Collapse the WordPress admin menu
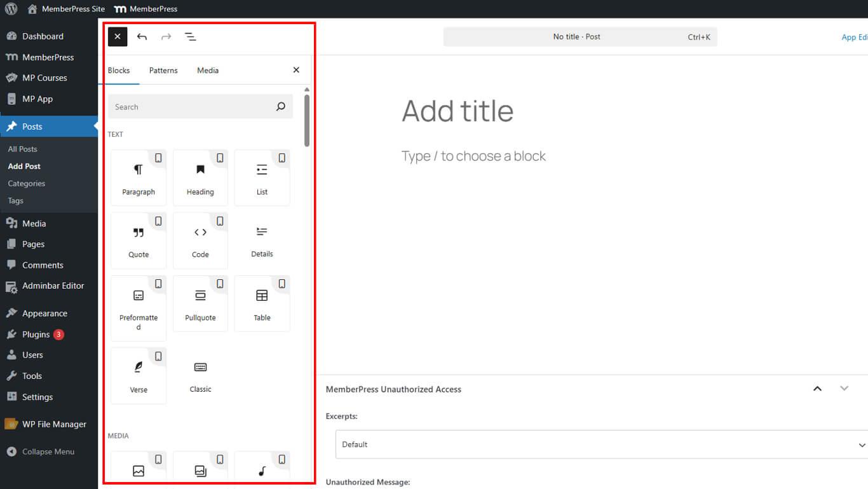The height and width of the screenshot is (489, 868). tap(48, 451)
